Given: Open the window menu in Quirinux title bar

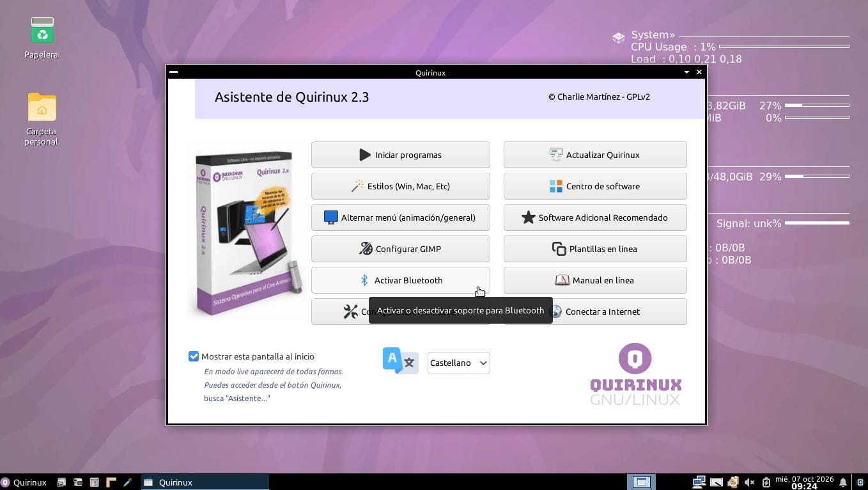Looking at the screenshot, I should pos(173,72).
